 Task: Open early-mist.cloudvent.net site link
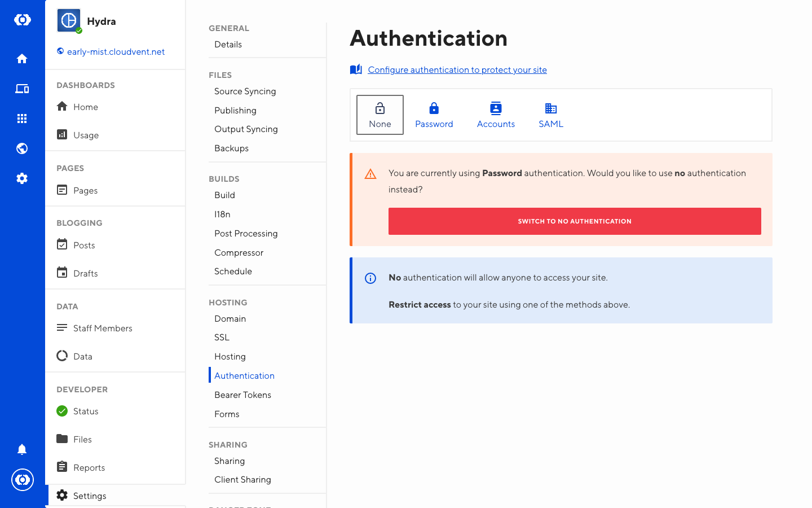pyautogui.click(x=116, y=52)
